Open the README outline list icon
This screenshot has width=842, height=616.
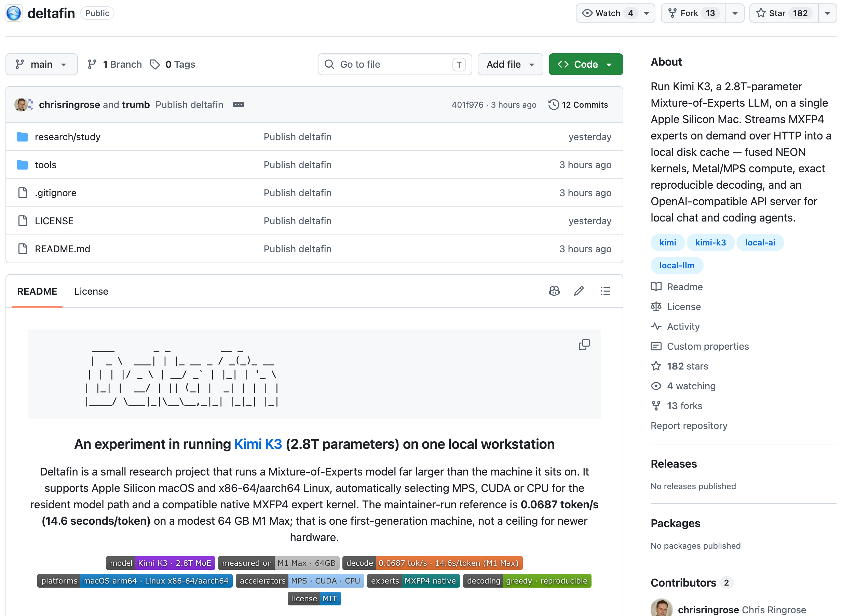605,291
